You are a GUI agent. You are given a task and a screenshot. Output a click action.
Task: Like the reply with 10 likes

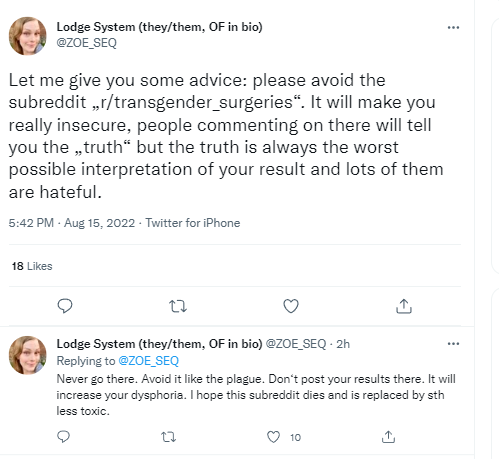[x=274, y=437]
